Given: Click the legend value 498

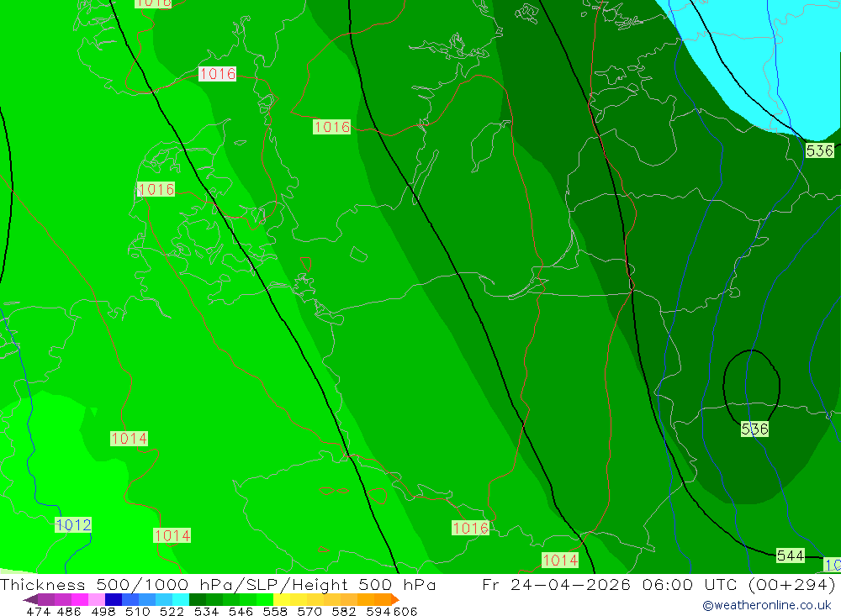Looking at the screenshot, I should pyautogui.click(x=103, y=611).
